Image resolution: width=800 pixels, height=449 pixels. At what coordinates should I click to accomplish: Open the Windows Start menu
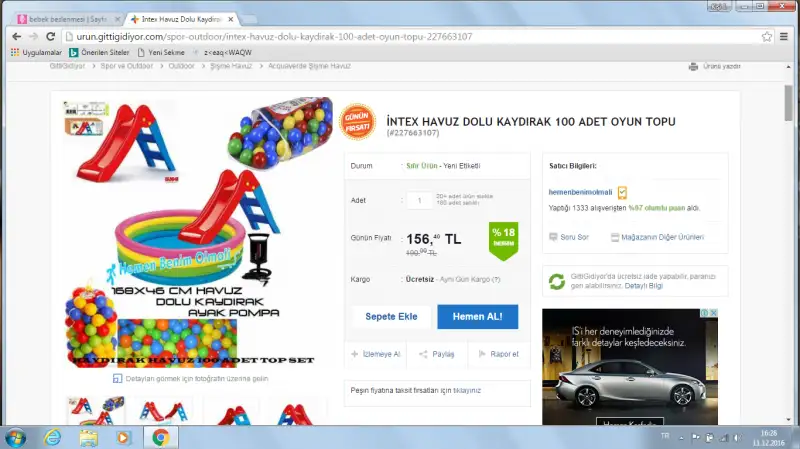(x=15, y=438)
